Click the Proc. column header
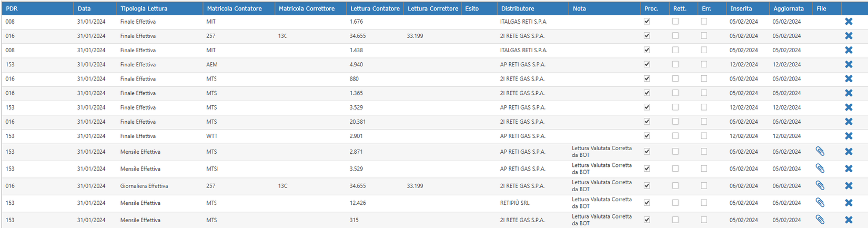This screenshot has width=868, height=228. [x=651, y=8]
